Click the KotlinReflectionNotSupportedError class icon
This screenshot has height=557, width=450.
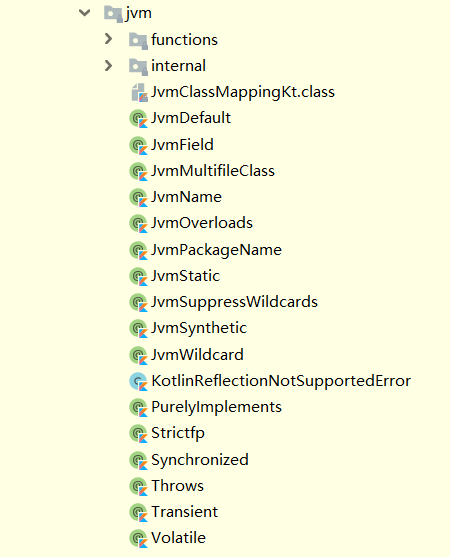click(139, 382)
